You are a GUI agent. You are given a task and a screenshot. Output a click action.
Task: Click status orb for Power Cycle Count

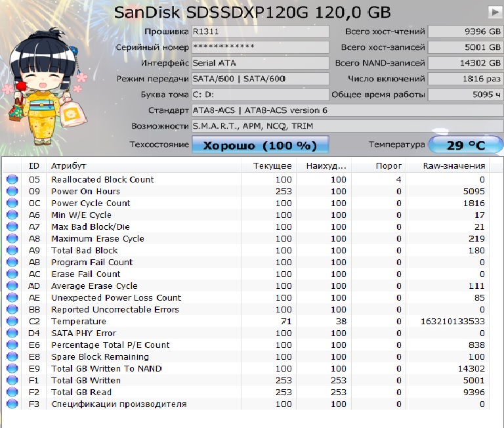tap(12, 203)
